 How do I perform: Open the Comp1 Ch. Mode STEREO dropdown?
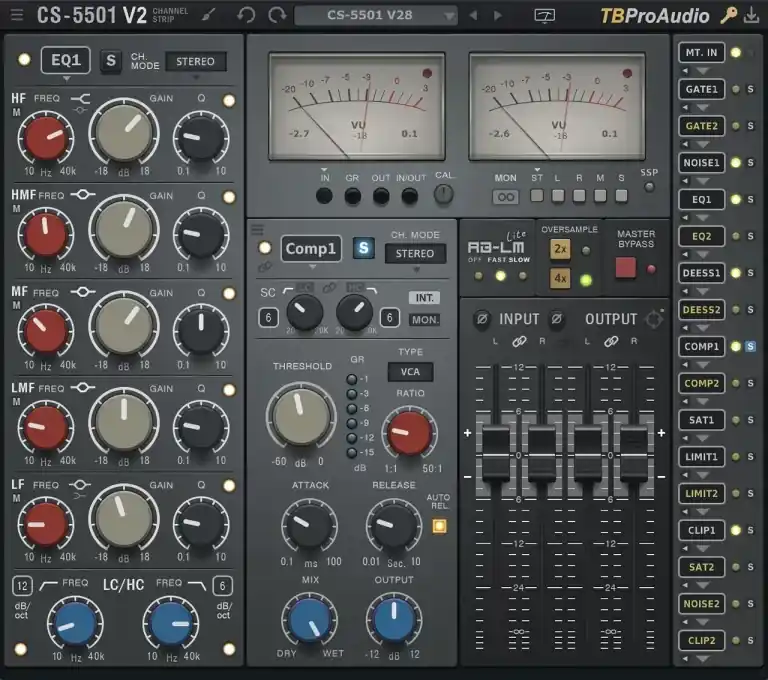pyautogui.click(x=415, y=253)
